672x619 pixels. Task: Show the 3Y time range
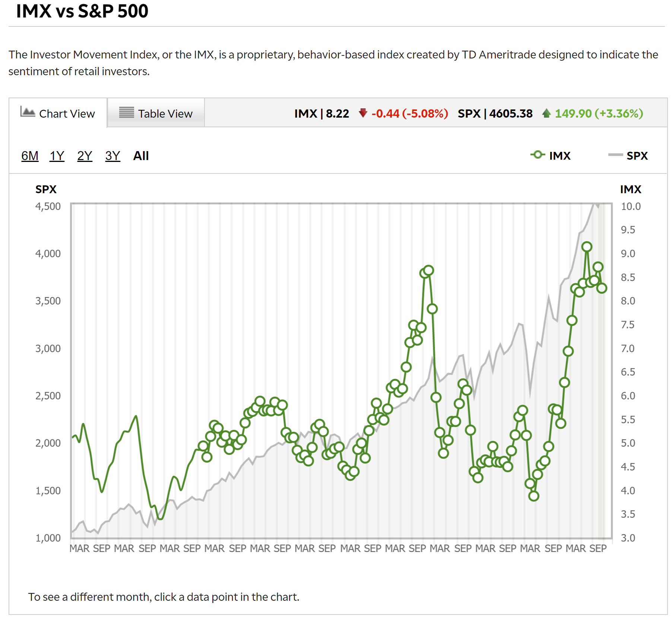(x=112, y=156)
